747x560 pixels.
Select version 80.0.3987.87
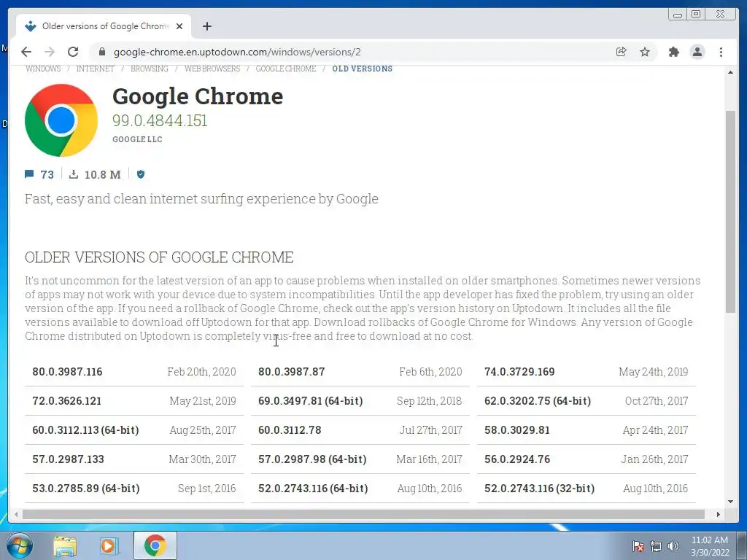click(292, 372)
